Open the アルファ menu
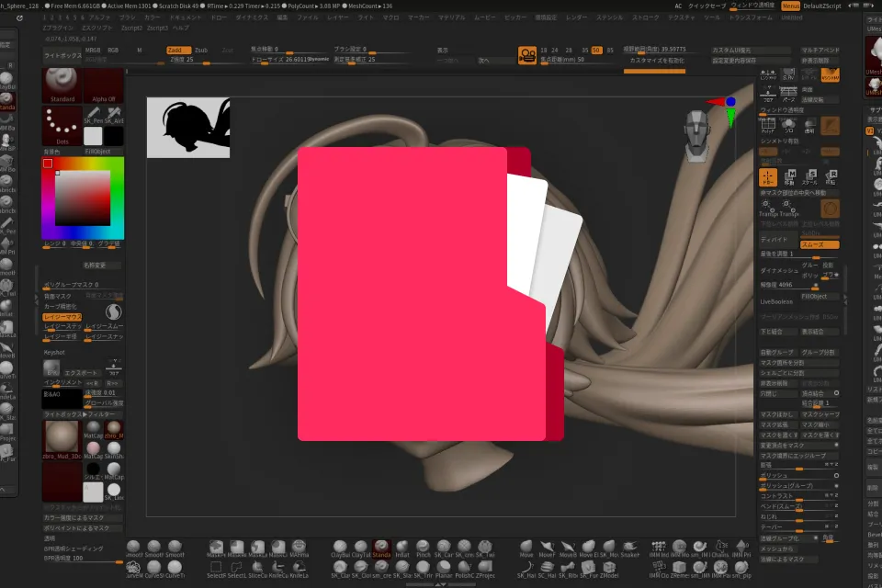Screen dimensions: 882x588 pyautogui.click(x=99, y=17)
